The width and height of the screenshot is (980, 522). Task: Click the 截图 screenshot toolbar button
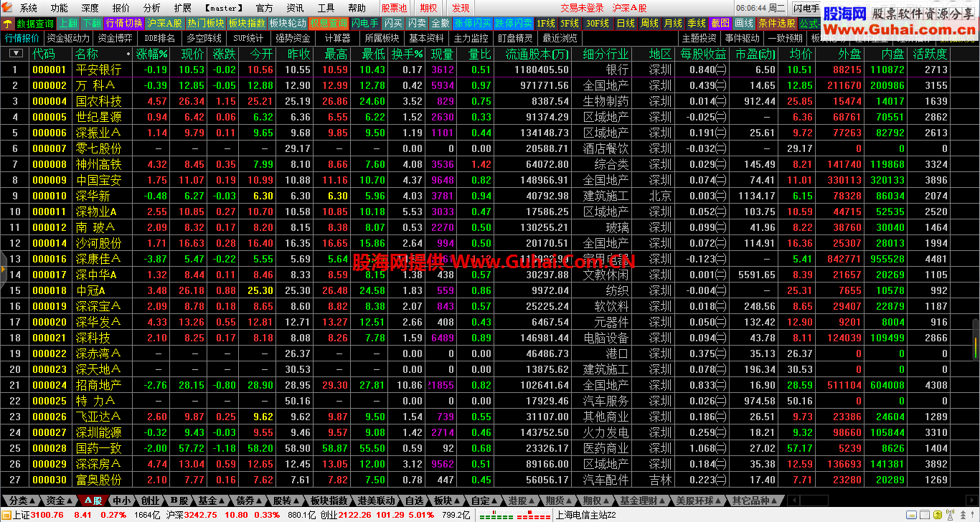(720, 23)
